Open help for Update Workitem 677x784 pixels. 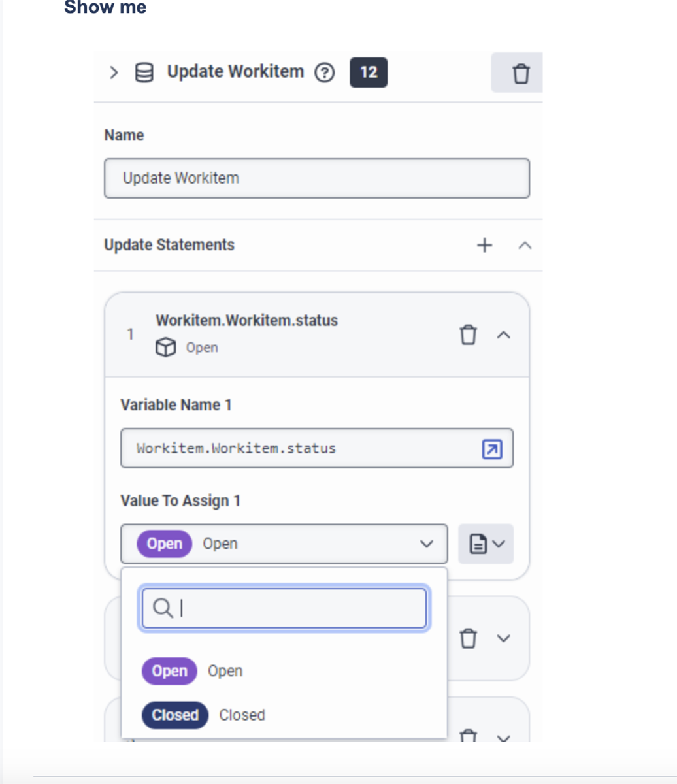(324, 73)
